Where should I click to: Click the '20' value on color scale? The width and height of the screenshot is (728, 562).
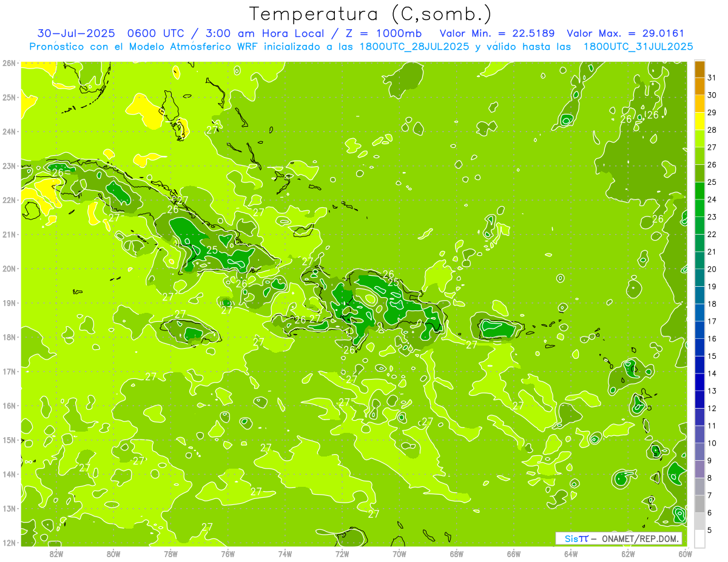coord(712,269)
